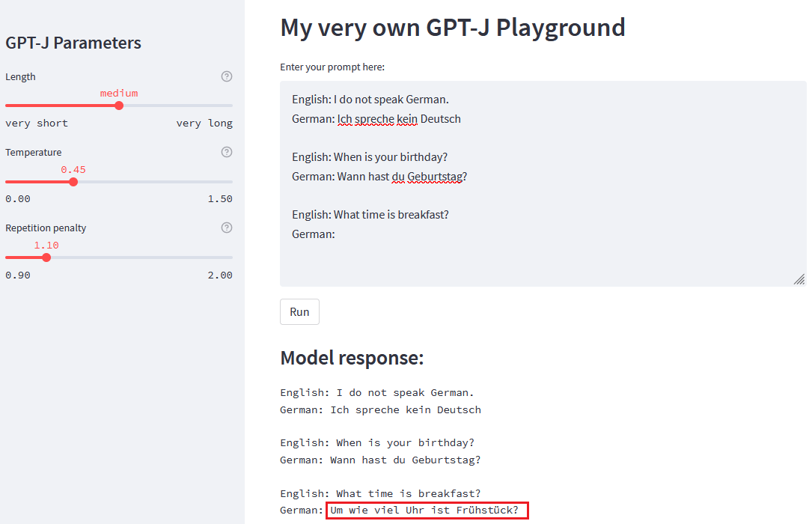Viewport: 812px width, 524px height.
Task: Click the 'Length' parameter label
Action: [x=20, y=76]
